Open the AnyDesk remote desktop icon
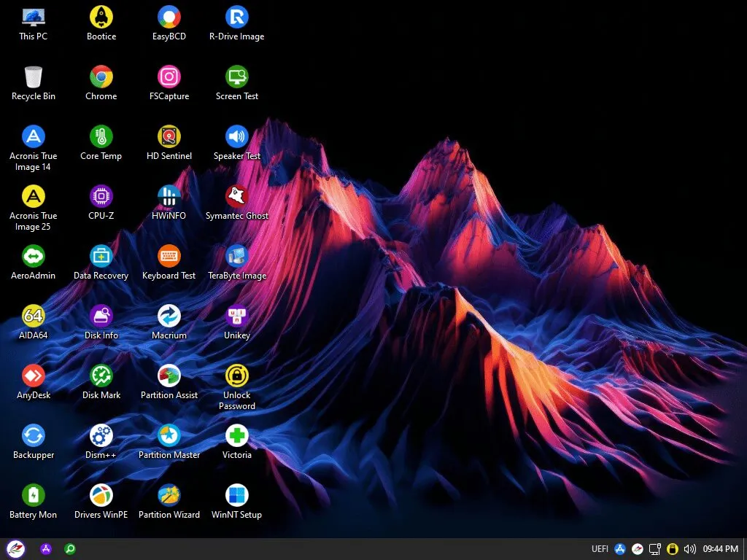Viewport: 747px width, 560px height. [34, 376]
